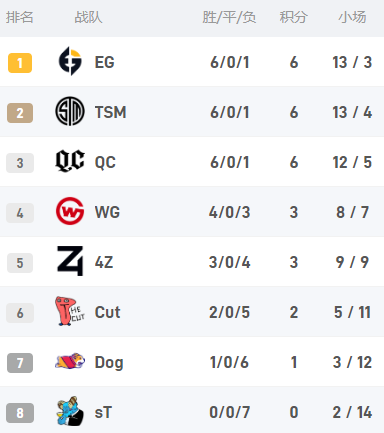Click the 战队 column header
This screenshot has width=384, height=433.
[88, 17]
